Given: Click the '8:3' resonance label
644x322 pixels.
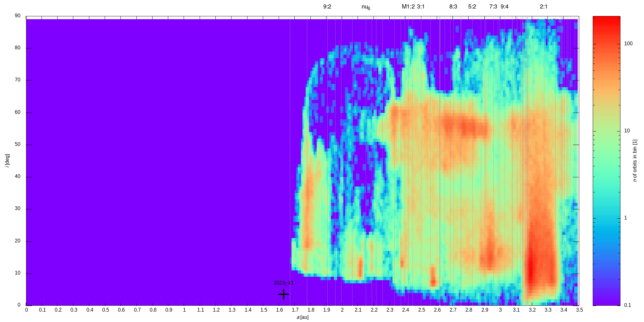Looking at the screenshot, I should point(453,7).
